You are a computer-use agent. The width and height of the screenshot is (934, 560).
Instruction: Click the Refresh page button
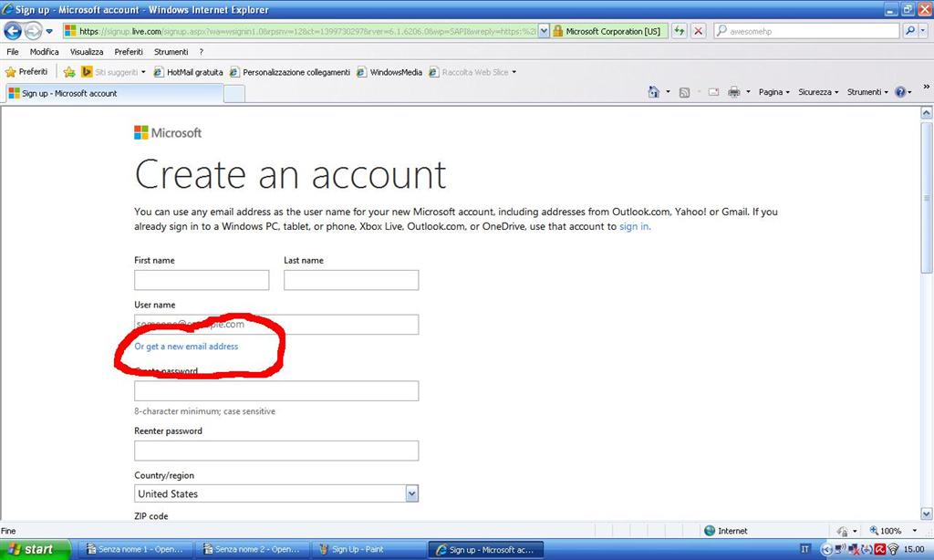pos(679,31)
